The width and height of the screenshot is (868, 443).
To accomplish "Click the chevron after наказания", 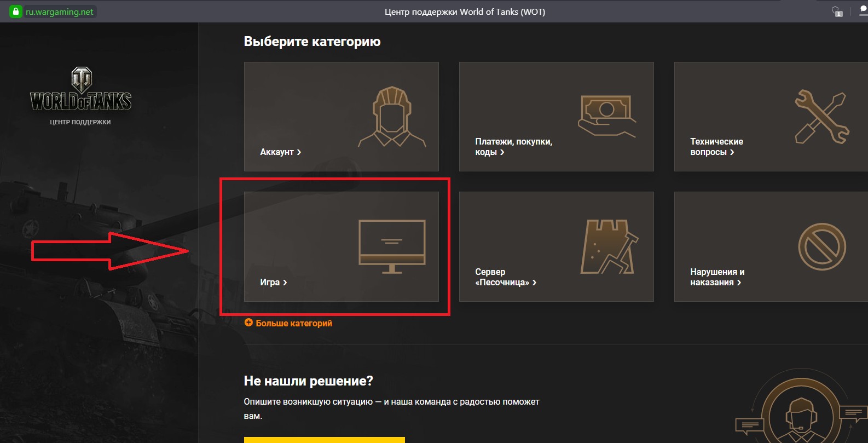I will 739,283.
